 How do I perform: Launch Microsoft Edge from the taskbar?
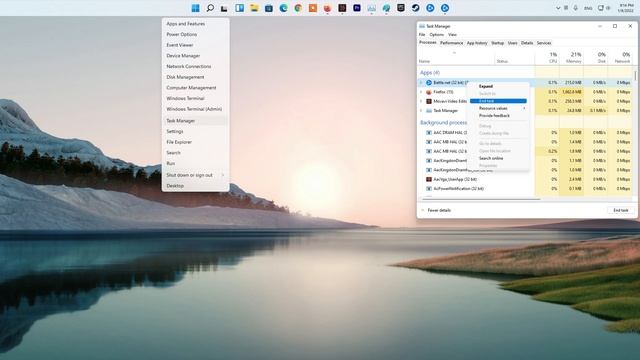point(283,8)
